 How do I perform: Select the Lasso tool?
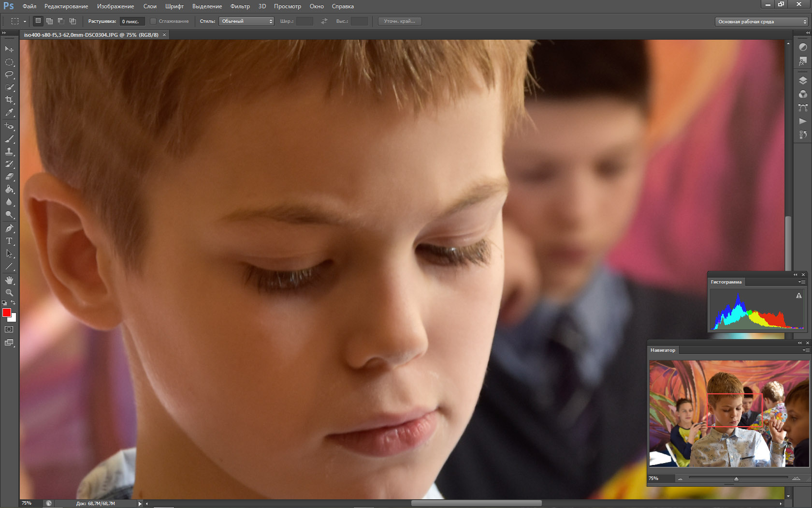(x=9, y=75)
